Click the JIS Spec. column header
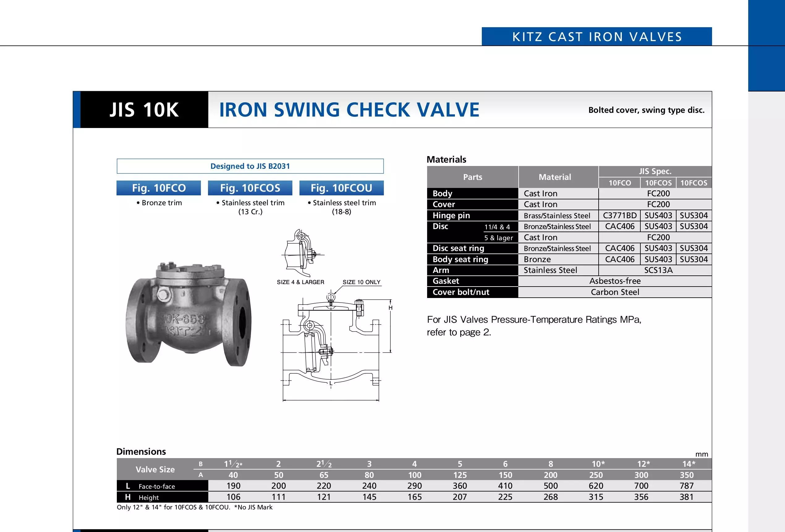The height and width of the screenshot is (532, 785). pos(655,171)
